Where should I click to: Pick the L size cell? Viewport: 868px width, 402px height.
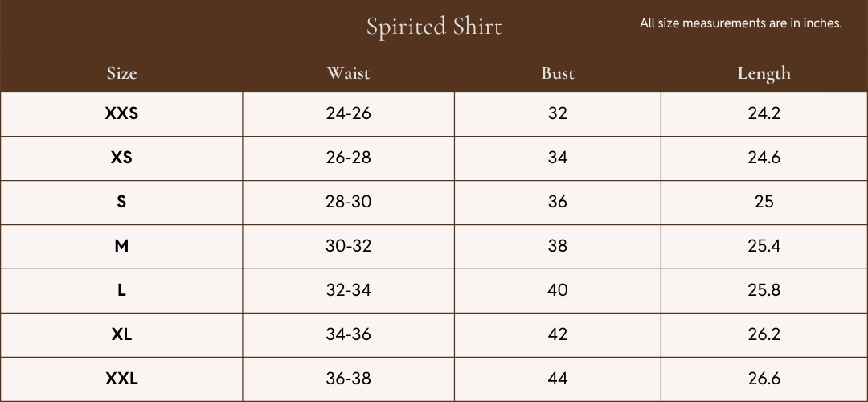(122, 290)
